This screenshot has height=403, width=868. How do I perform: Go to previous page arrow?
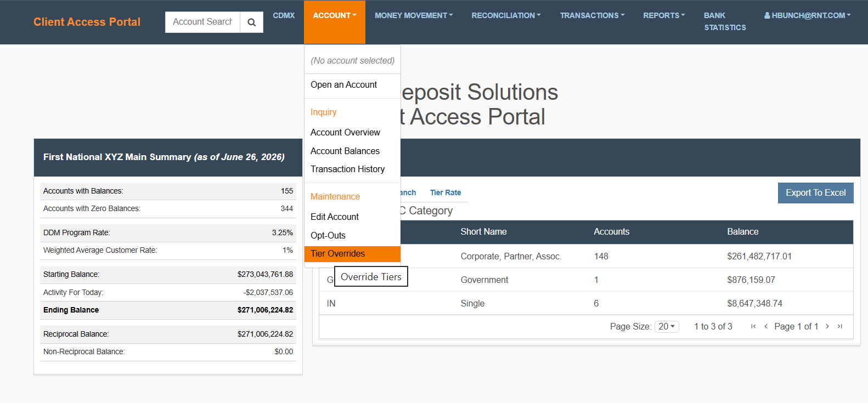click(x=766, y=326)
